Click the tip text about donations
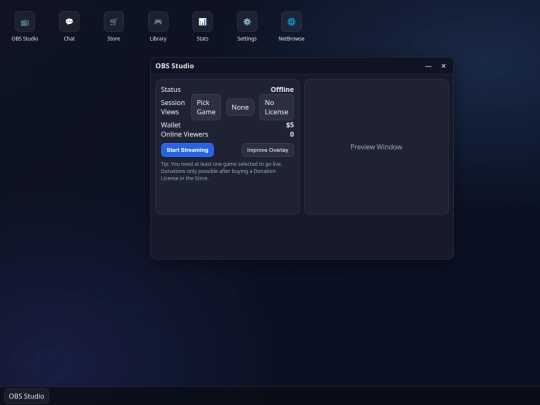540x405 pixels. 221,171
